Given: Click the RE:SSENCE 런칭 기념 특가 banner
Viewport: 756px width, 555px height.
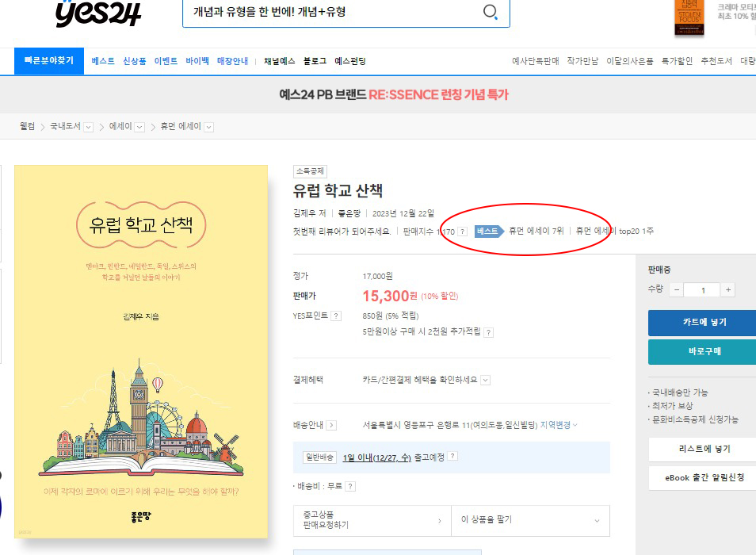Looking at the screenshot, I should pos(394,94).
